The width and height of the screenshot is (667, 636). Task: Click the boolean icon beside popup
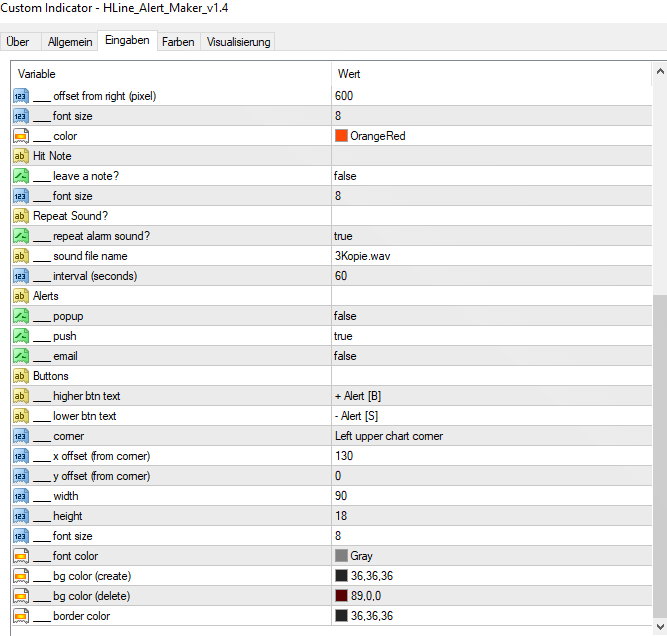(x=20, y=316)
